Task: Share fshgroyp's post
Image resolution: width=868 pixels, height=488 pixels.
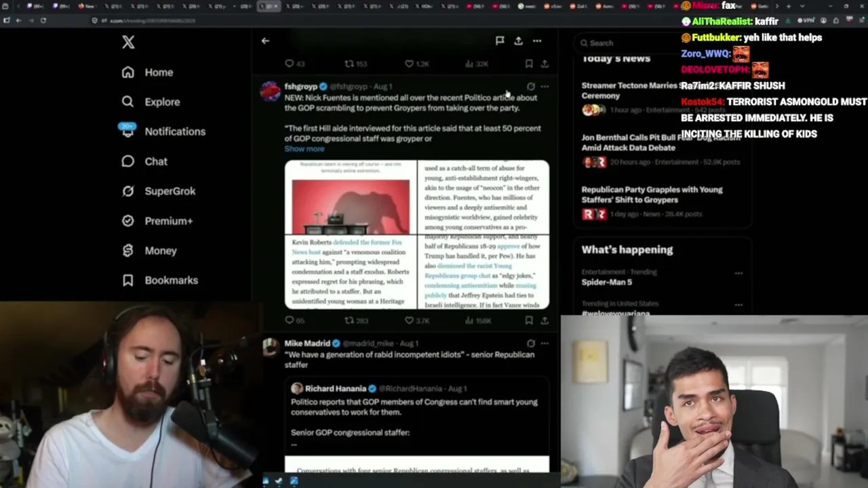Action: coord(545,321)
